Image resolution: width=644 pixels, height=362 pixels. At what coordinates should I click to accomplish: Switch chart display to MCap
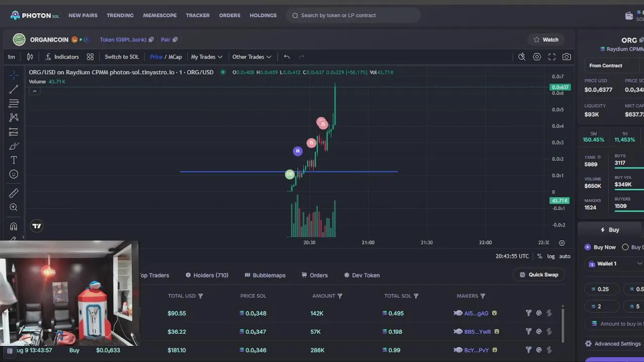coord(175,57)
